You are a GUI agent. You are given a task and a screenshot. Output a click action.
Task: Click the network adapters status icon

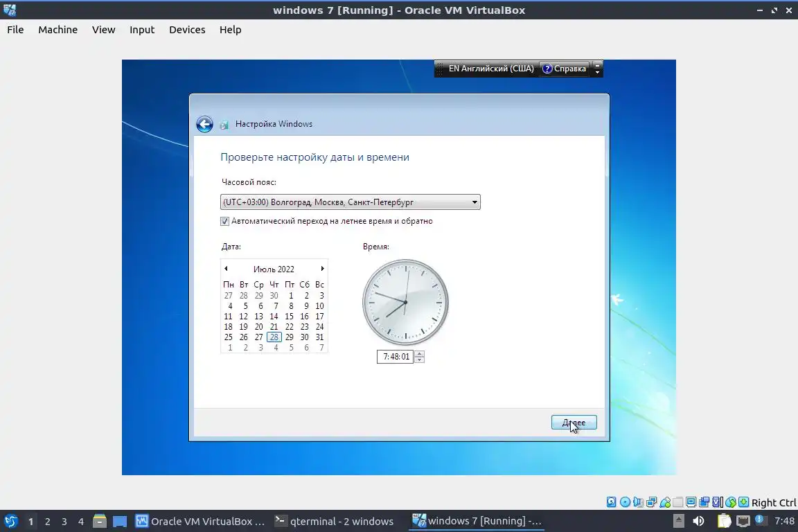[x=651, y=502]
